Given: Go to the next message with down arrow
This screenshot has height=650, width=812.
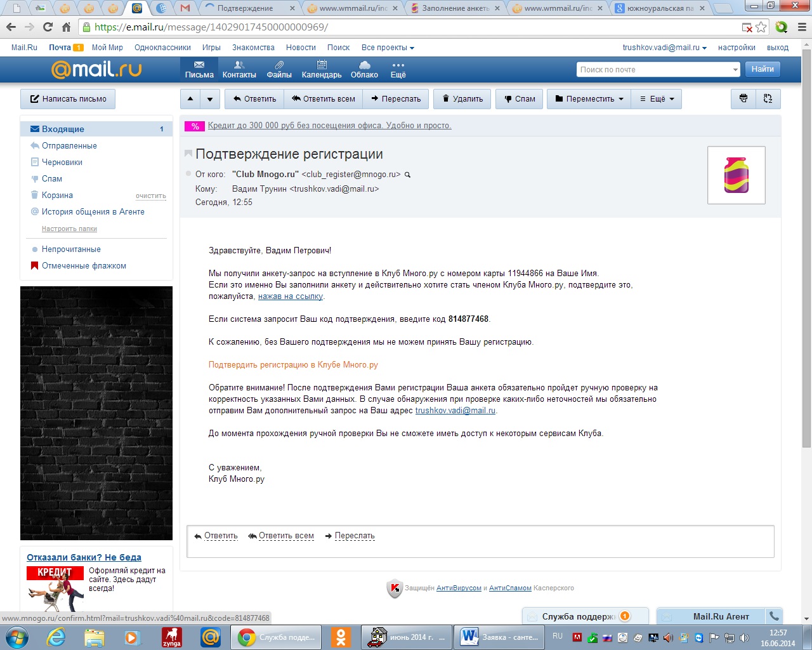Looking at the screenshot, I should coord(210,99).
